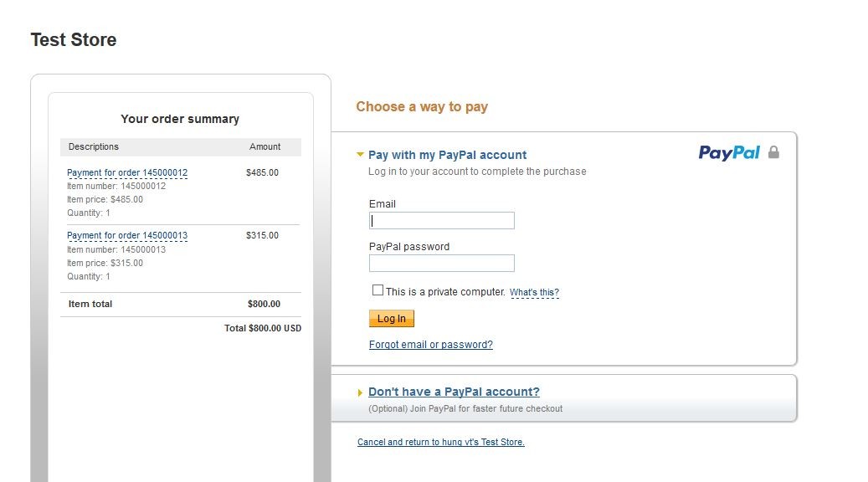Click the security padlock icon

coord(773,152)
